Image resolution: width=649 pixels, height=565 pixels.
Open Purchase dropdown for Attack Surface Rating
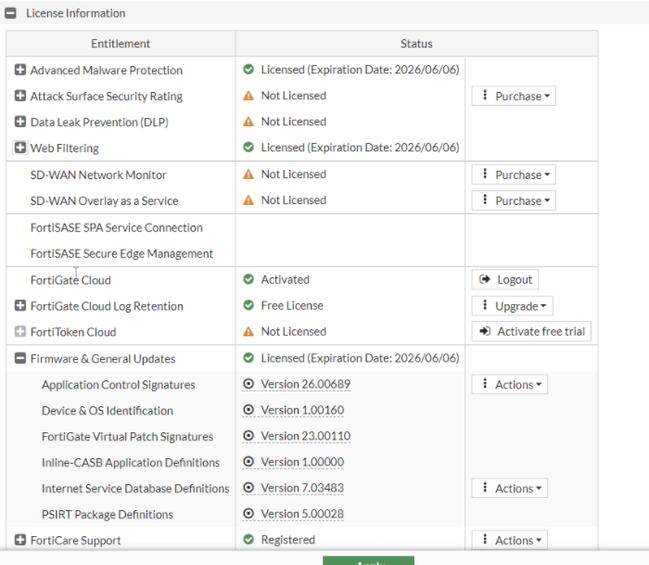(513, 96)
